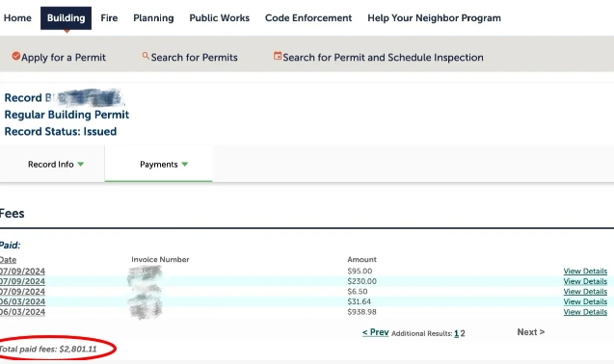Click Next to see more results

coord(530,332)
